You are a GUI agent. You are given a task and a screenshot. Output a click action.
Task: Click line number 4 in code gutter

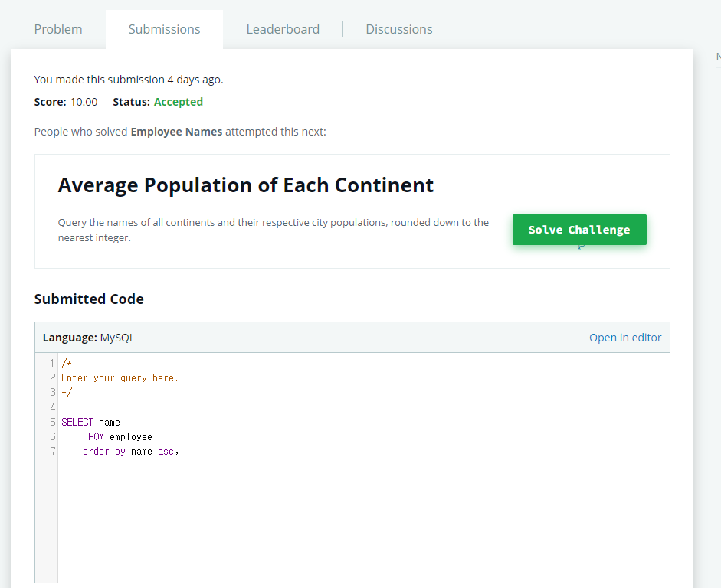point(52,407)
